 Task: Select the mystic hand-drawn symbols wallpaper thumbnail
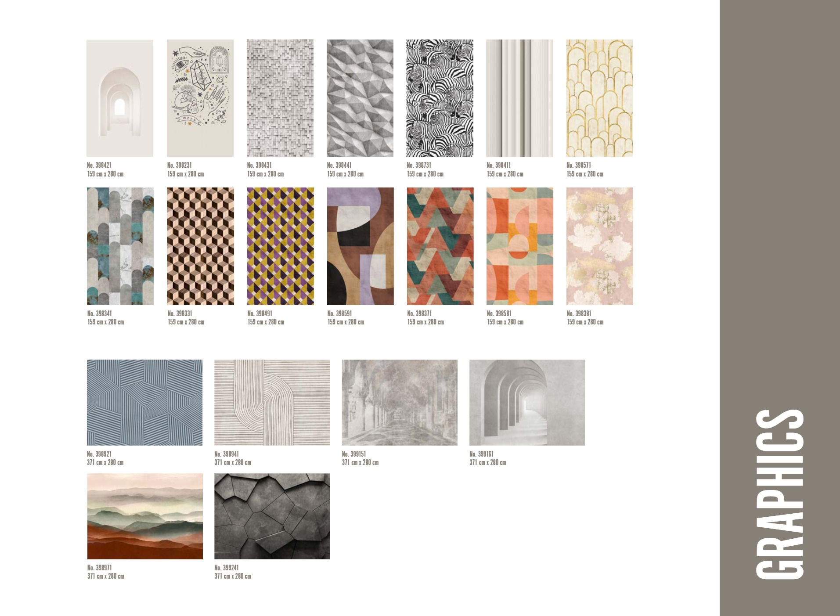click(x=200, y=98)
